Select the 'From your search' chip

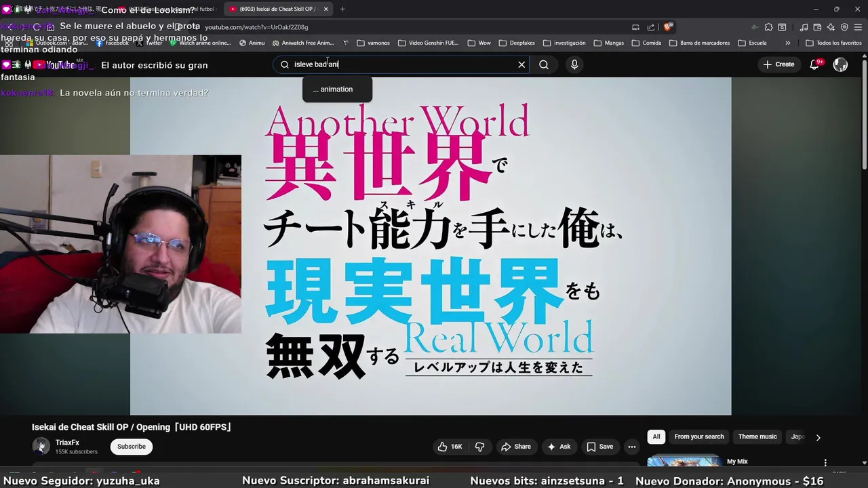(699, 436)
